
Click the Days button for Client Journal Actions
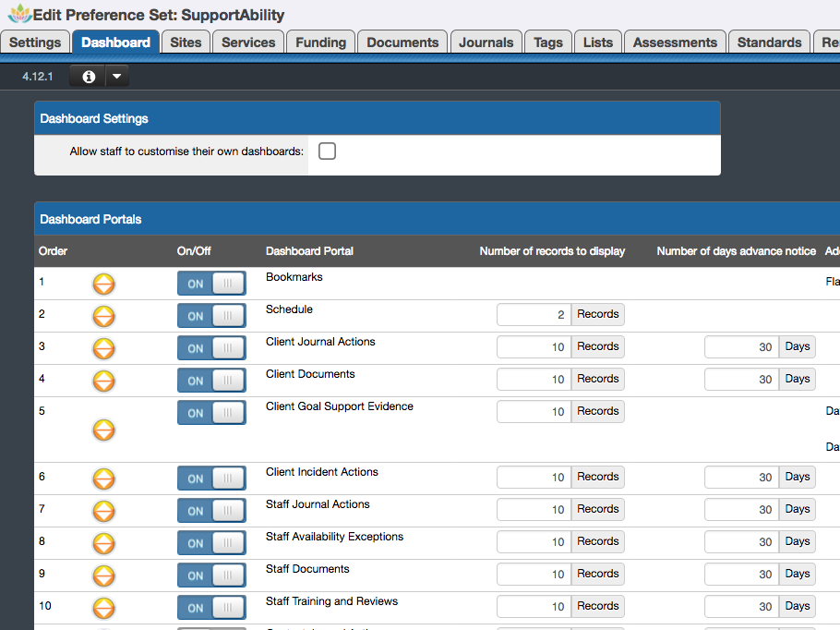coord(796,346)
